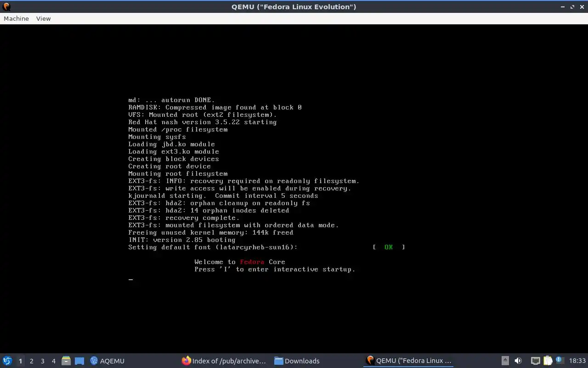Click "Press 'I' to enter interactive startup." line
Image resolution: width=588 pixels, height=368 pixels.
(x=275, y=269)
